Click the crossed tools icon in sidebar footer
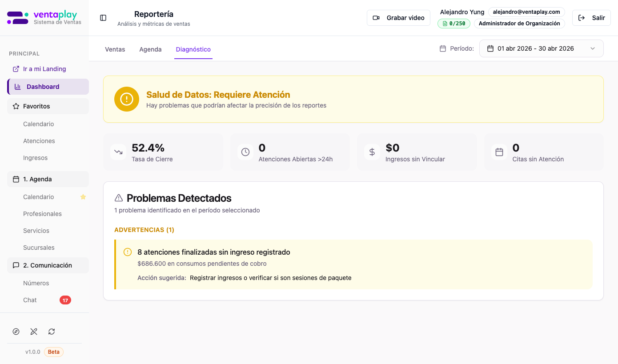The height and width of the screenshot is (364, 618). [x=34, y=332]
